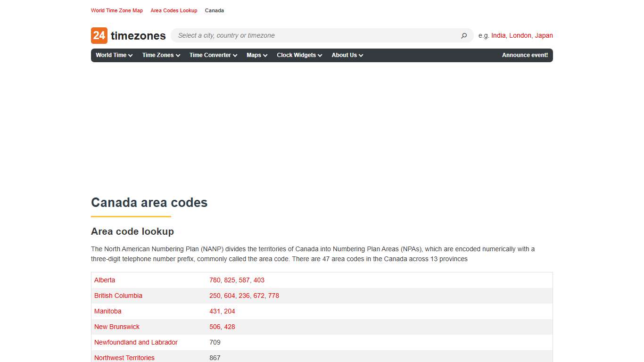Screen dimensions: 644x362
Task: Select the Canada breadcrumb item
Action: coord(215,10)
